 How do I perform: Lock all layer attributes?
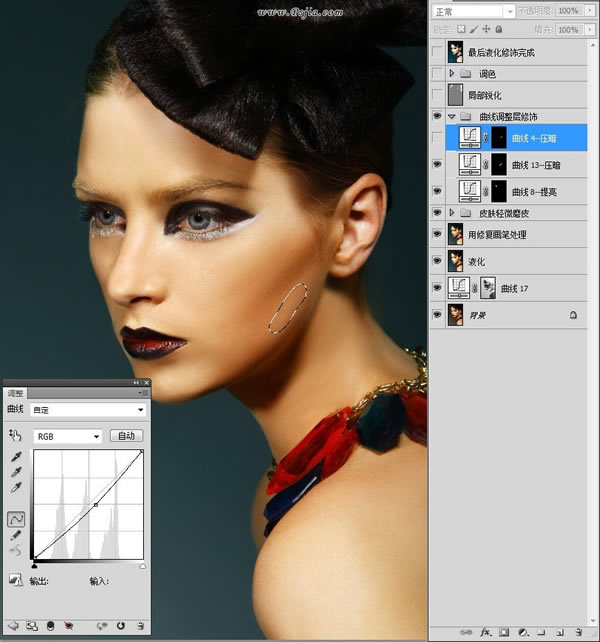[x=499, y=29]
